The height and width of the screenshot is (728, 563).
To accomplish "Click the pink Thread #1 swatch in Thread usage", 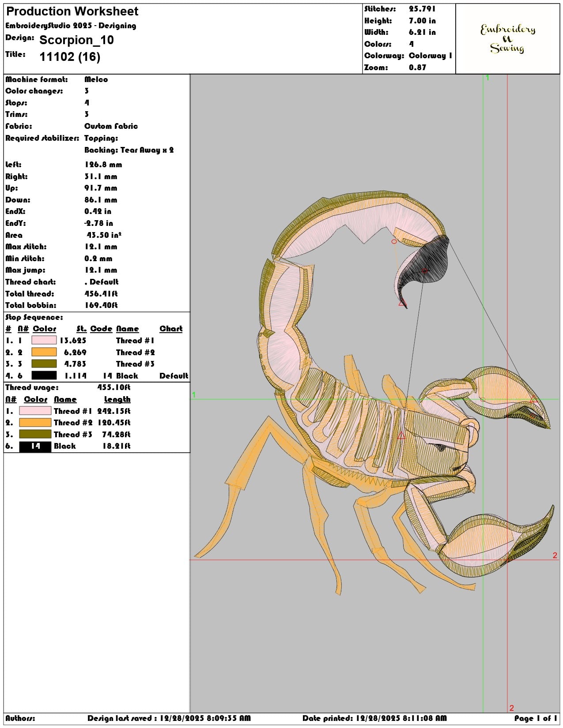I will click(35, 411).
